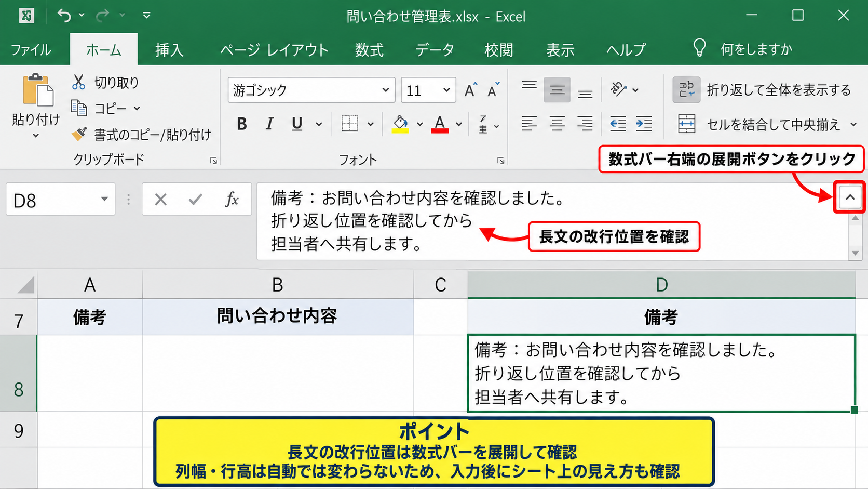Image resolution: width=868 pixels, height=489 pixels.
Task: Click the increase indent icon
Action: tap(644, 124)
